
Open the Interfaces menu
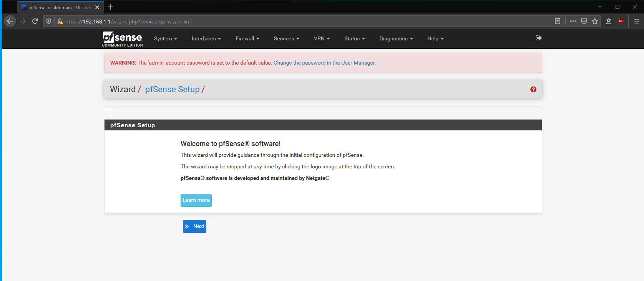pyautogui.click(x=206, y=38)
